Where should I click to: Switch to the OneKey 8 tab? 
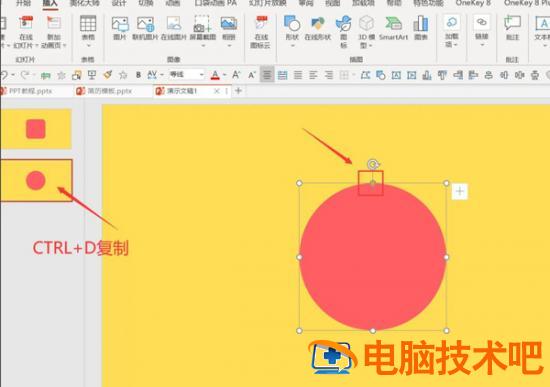tap(473, 4)
